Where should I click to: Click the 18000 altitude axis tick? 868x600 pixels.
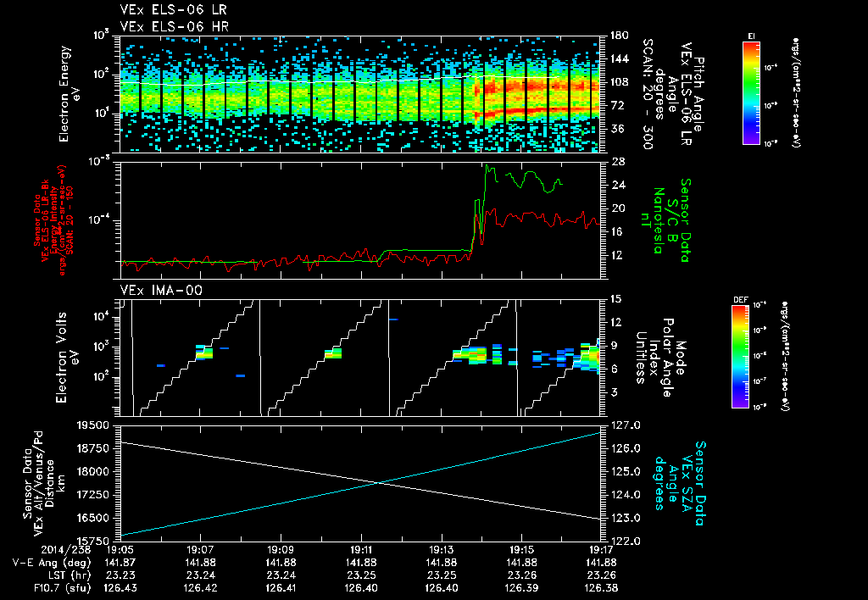[93, 471]
